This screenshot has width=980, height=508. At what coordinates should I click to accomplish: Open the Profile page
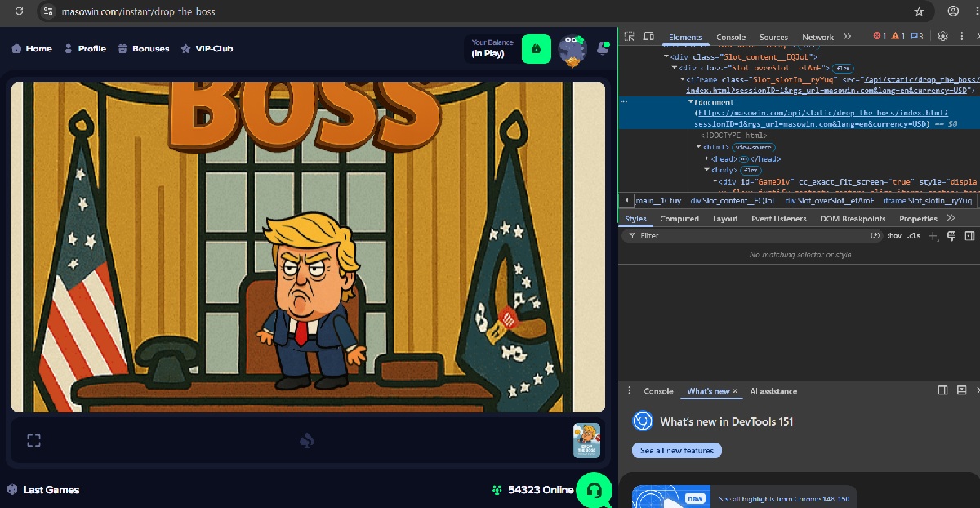tap(85, 49)
